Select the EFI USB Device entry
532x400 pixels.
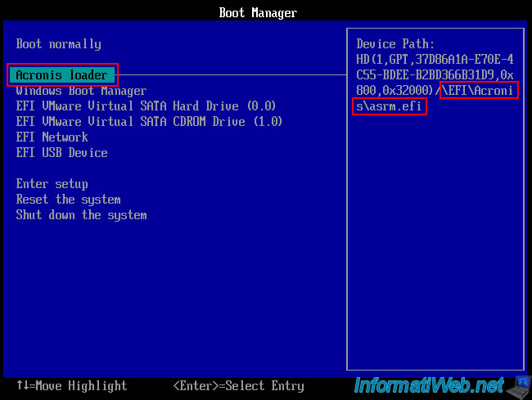[x=62, y=153]
